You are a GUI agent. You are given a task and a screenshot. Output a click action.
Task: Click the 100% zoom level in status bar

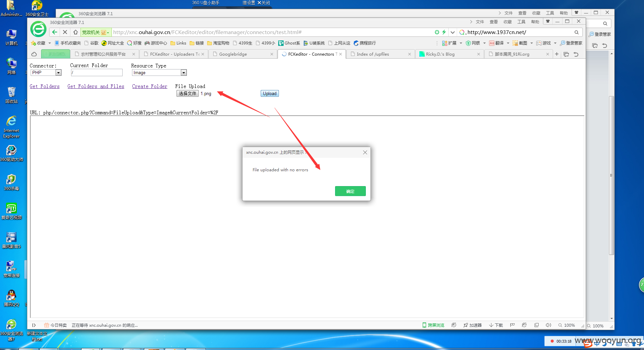(567, 325)
